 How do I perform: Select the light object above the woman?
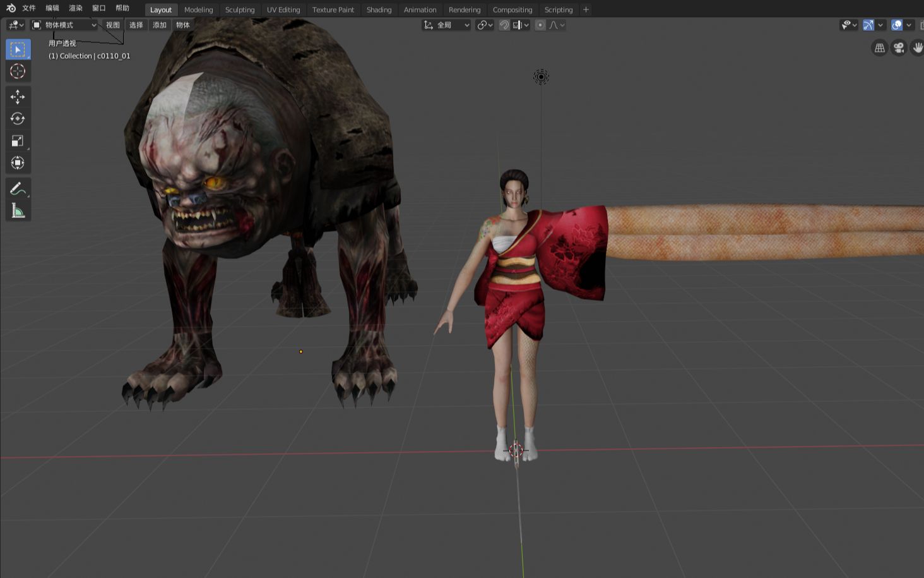(x=541, y=77)
